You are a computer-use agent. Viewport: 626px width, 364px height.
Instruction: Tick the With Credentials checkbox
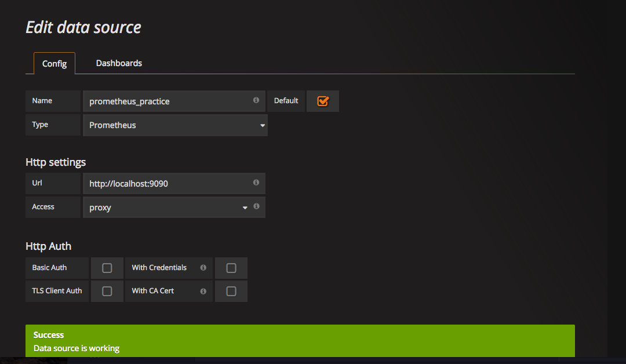coord(231,268)
